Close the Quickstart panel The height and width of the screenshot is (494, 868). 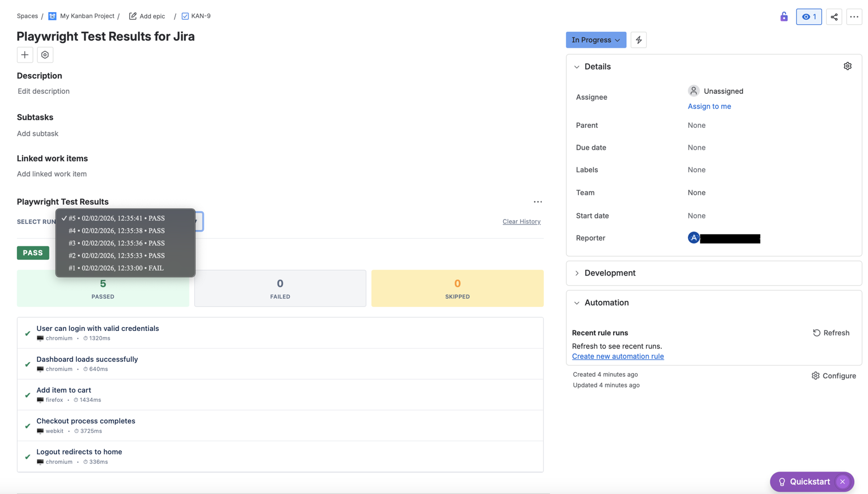click(x=842, y=481)
